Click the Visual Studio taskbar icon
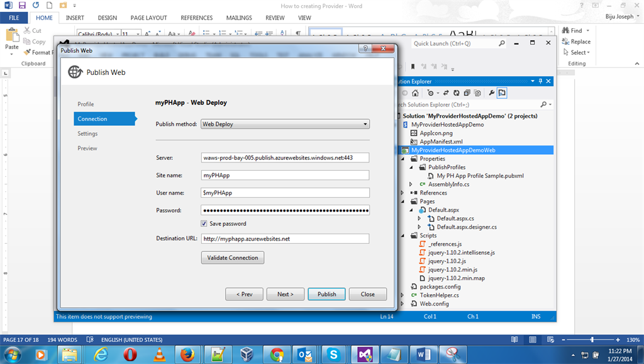The width and height of the screenshot is (644, 364). (365, 354)
